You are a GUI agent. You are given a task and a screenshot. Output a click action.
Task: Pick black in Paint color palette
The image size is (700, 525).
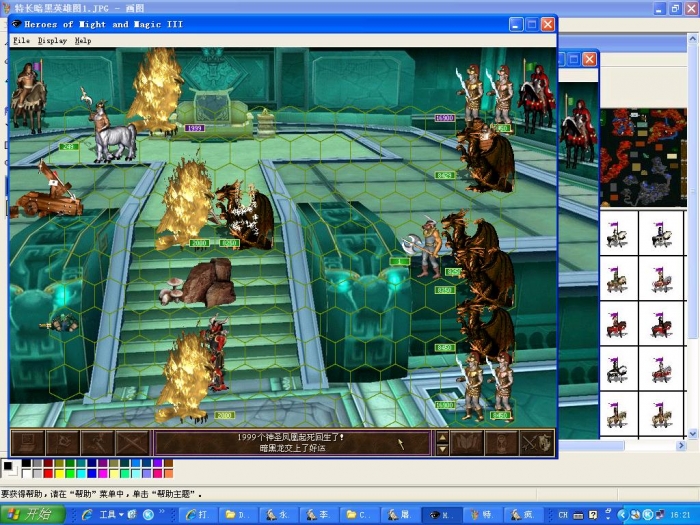[26, 463]
